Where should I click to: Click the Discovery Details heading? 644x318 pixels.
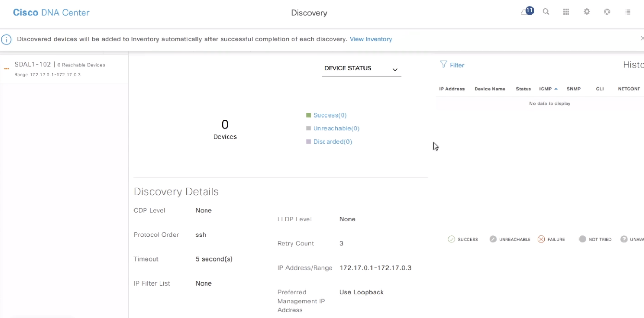[176, 191]
